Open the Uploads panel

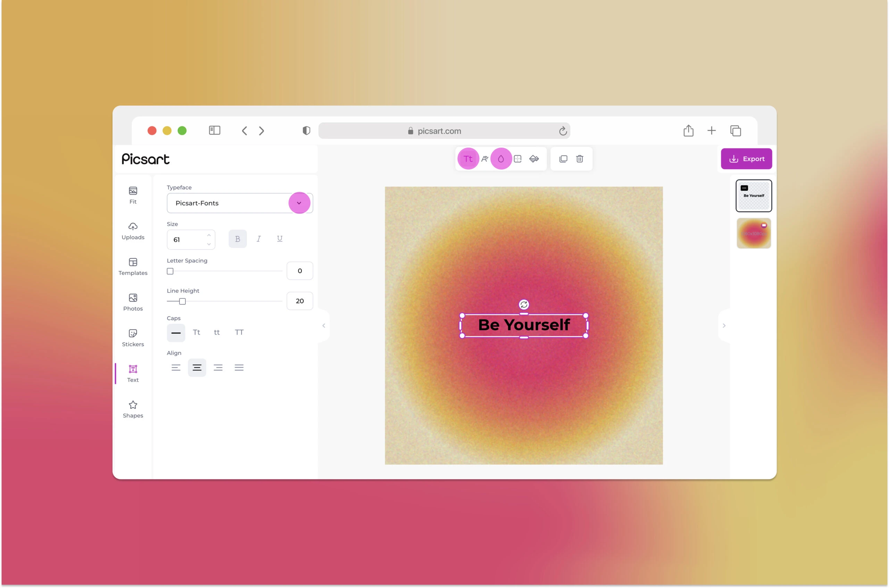tap(133, 231)
